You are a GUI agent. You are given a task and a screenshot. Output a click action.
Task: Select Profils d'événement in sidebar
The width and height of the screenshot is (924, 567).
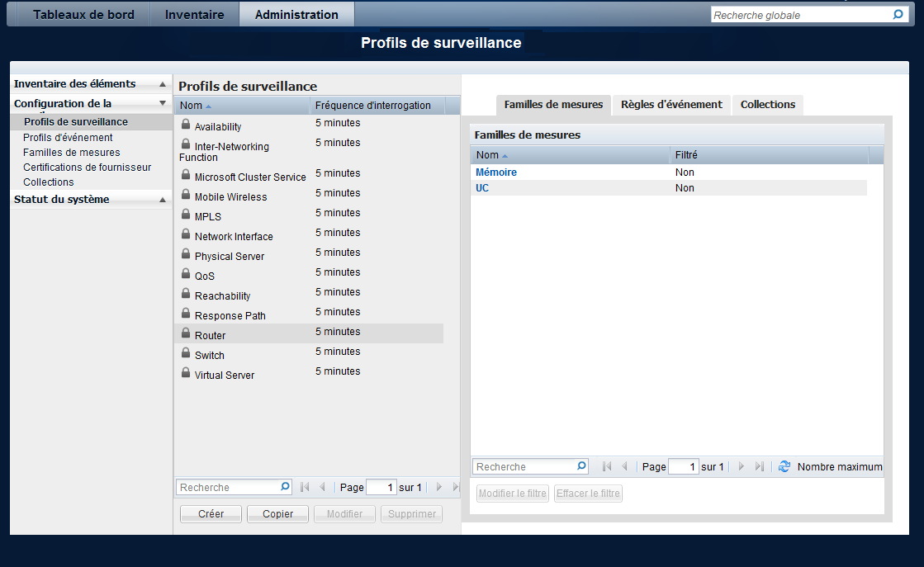[68, 137]
